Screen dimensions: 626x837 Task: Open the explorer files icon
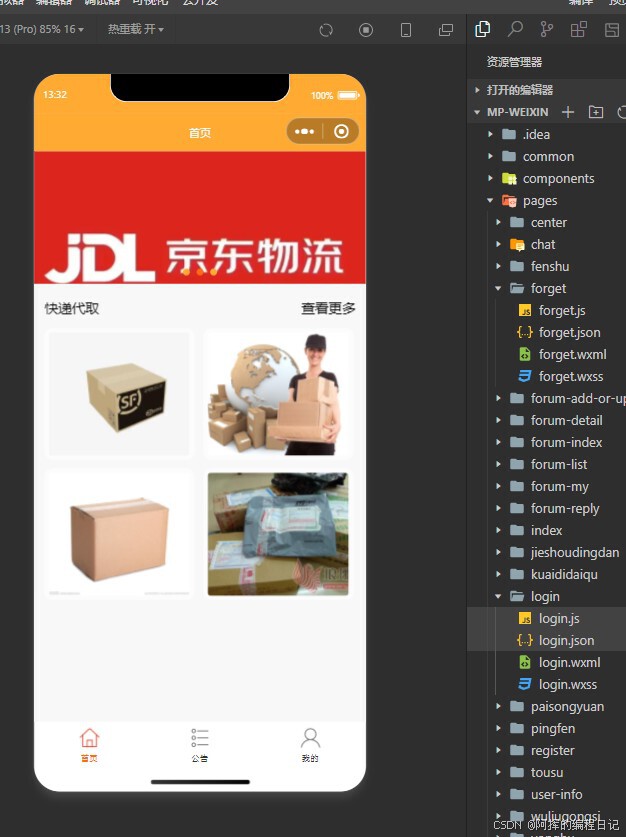(x=482, y=29)
